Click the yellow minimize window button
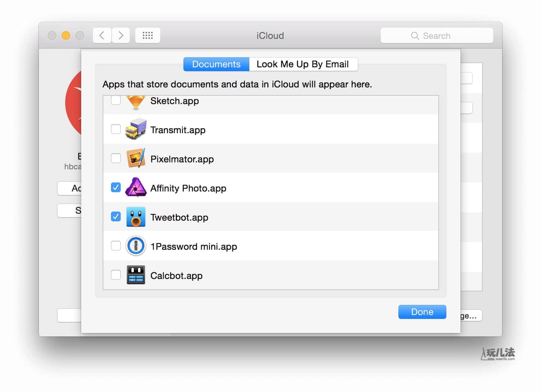This screenshot has width=541, height=392. [66, 35]
